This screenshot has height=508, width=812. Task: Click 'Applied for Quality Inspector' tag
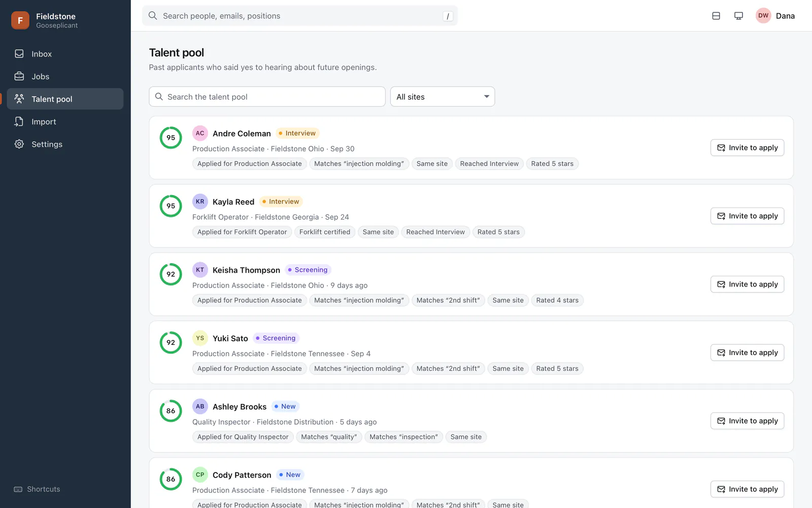[x=243, y=437]
